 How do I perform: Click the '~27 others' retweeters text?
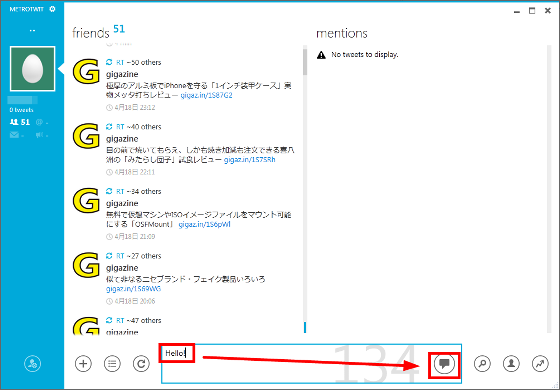(x=144, y=256)
